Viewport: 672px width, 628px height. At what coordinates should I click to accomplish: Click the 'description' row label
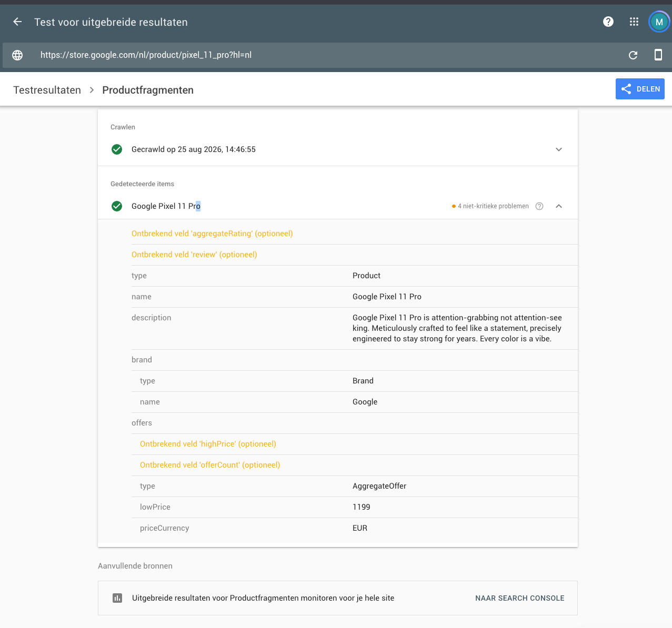coord(152,318)
